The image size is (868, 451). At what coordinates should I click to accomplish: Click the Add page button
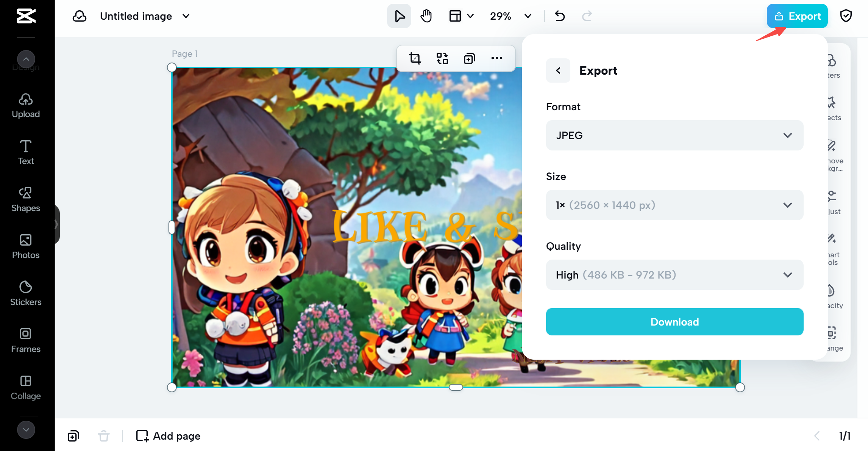tap(169, 436)
